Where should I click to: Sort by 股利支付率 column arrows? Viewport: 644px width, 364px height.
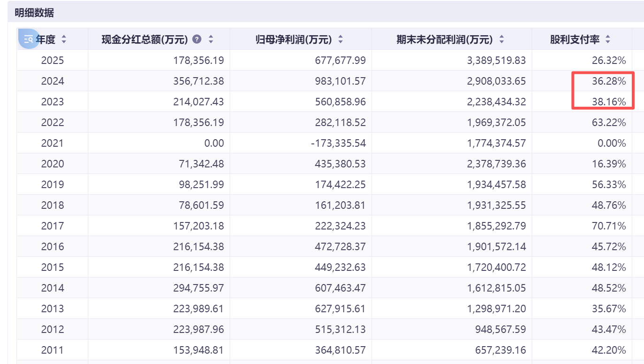[608, 40]
